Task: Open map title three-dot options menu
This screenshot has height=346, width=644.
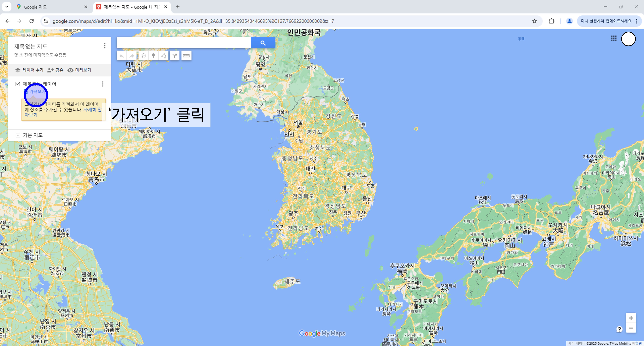Action: pyautogui.click(x=105, y=46)
